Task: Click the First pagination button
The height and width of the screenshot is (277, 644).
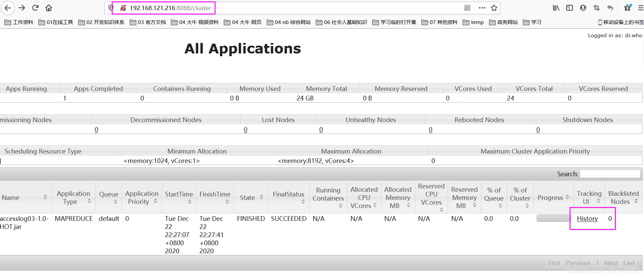Action: [x=554, y=263]
